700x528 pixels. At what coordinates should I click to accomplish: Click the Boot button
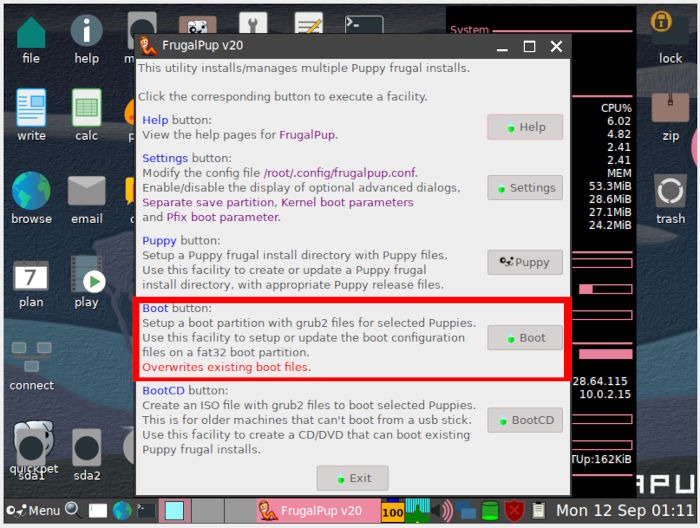[525, 337]
